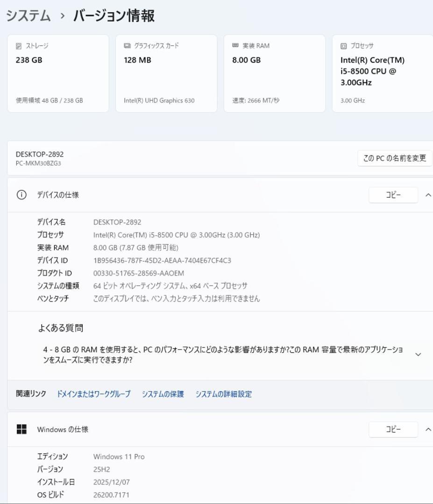
Task: Click 使用領域 48 GB / 238 GB text
Action: pyautogui.click(x=49, y=100)
